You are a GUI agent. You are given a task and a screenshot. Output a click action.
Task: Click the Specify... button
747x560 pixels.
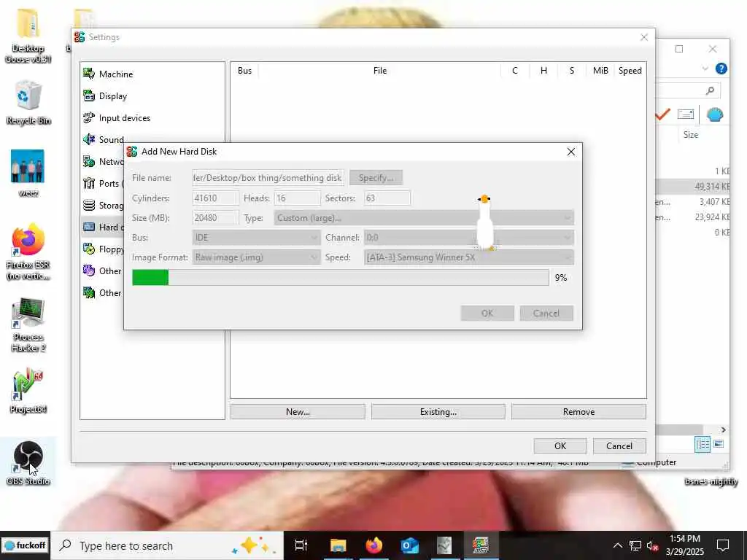point(376,178)
